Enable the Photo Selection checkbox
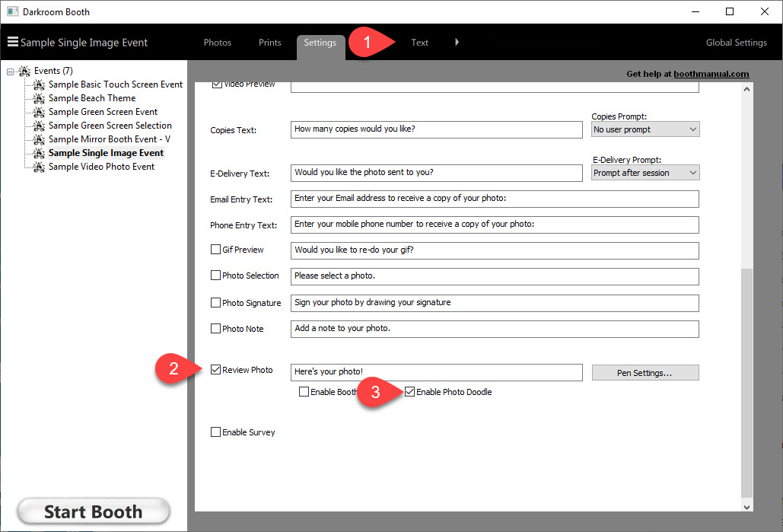The height and width of the screenshot is (532, 783). point(216,276)
